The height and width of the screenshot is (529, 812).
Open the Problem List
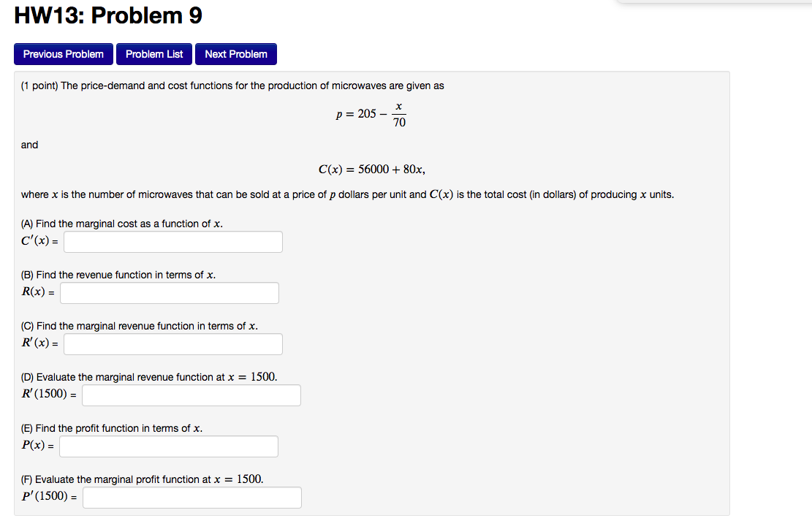(153, 53)
